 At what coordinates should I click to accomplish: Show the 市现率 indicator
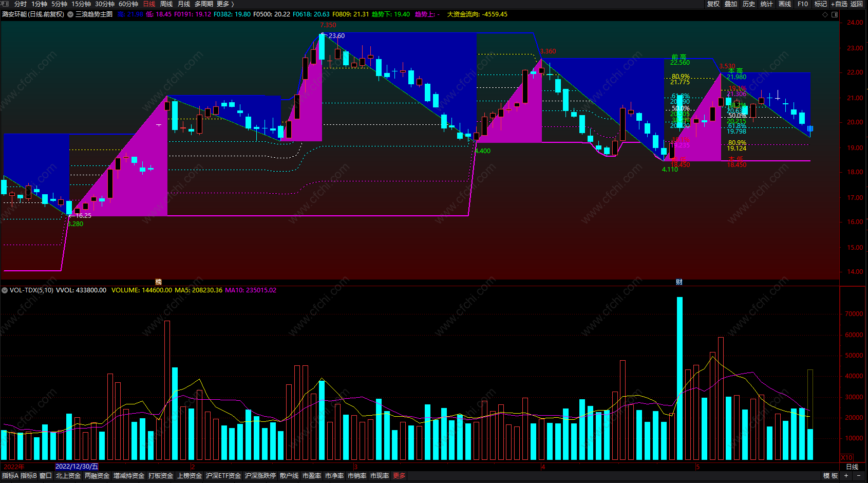click(380, 476)
